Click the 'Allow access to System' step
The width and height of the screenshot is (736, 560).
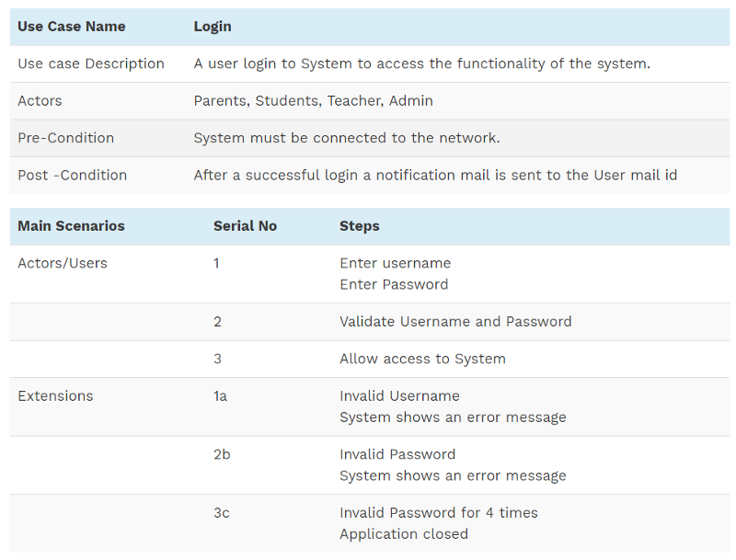pos(422,359)
